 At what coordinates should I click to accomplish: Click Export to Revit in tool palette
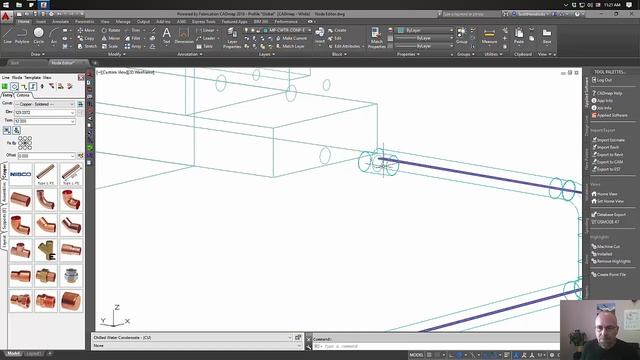tap(607, 154)
